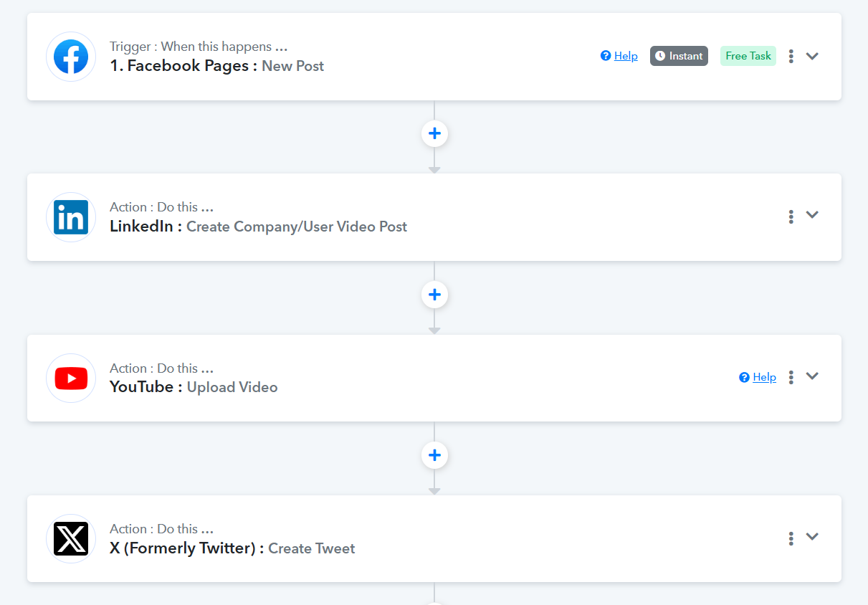The image size is (868, 605).
Task: Click 'X (Formerly Twitter) : Create Tweet' title
Action: click(x=232, y=548)
